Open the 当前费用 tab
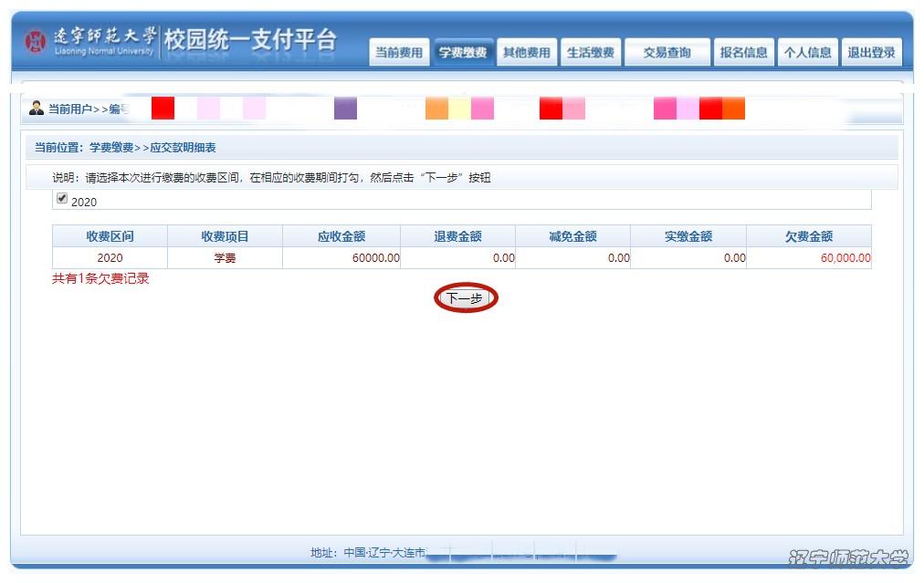This screenshot has height=583, width=924. [x=399, y=53]
